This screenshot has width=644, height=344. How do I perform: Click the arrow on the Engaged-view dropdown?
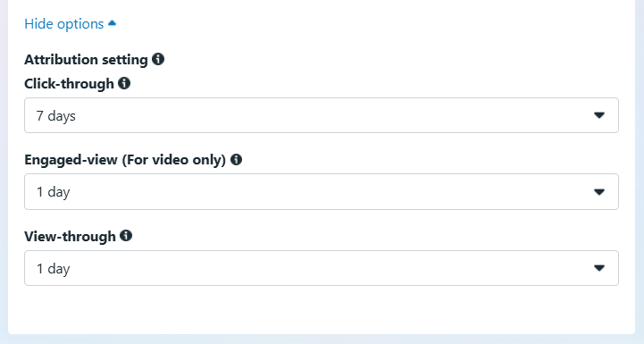599,192
